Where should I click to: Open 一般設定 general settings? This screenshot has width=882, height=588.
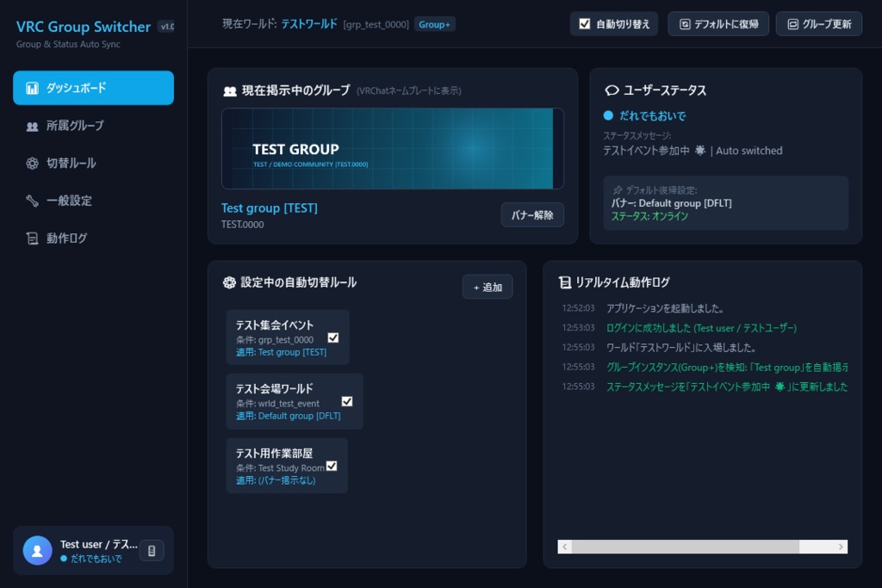[x=93, y=201]
